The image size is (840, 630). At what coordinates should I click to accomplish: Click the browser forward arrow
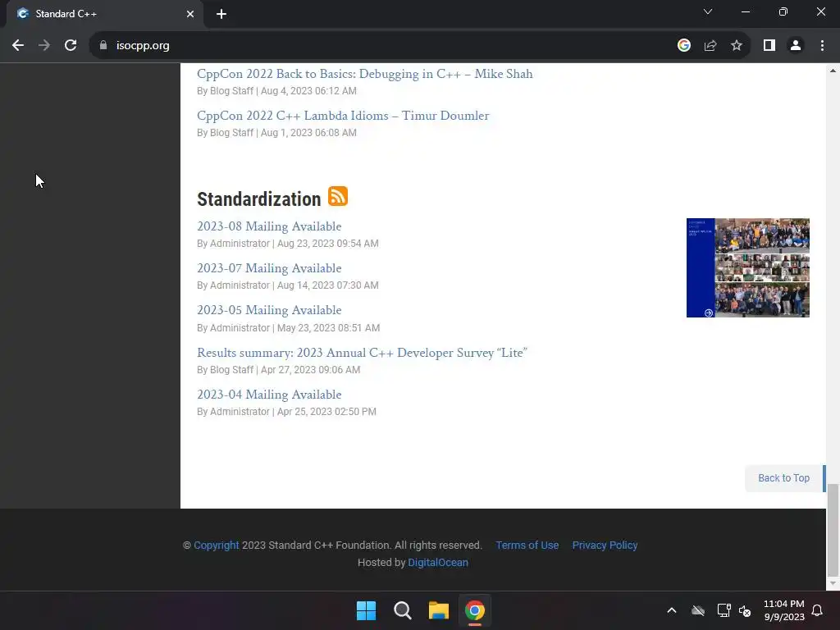tap(44, 46)
